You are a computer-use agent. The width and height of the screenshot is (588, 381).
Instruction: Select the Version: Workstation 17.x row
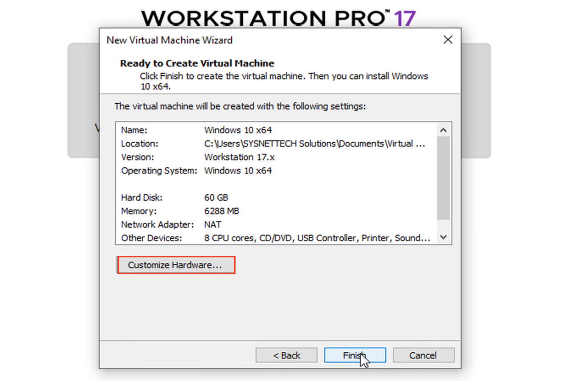[275, 157]
